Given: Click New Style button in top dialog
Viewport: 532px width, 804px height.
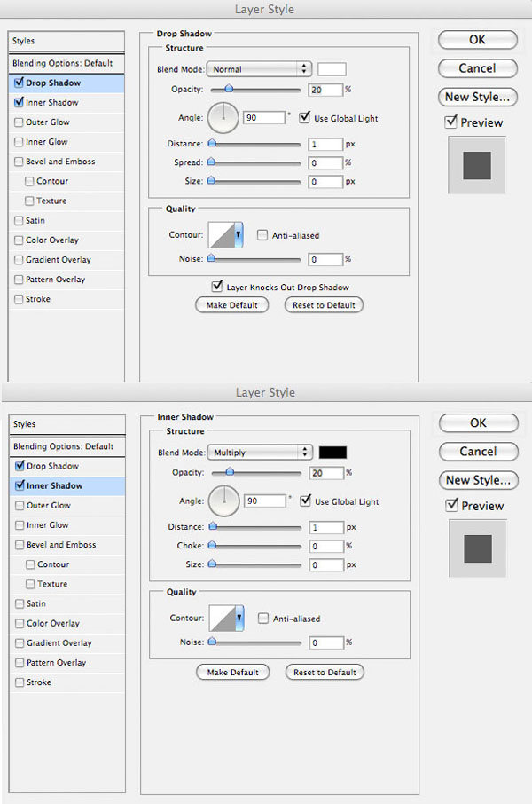Looking at the screenshot, I should click(478, 97).
